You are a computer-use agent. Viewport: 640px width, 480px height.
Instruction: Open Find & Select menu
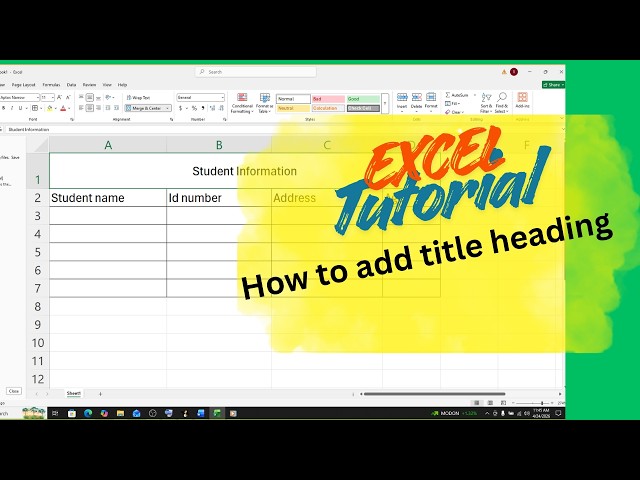501,103
